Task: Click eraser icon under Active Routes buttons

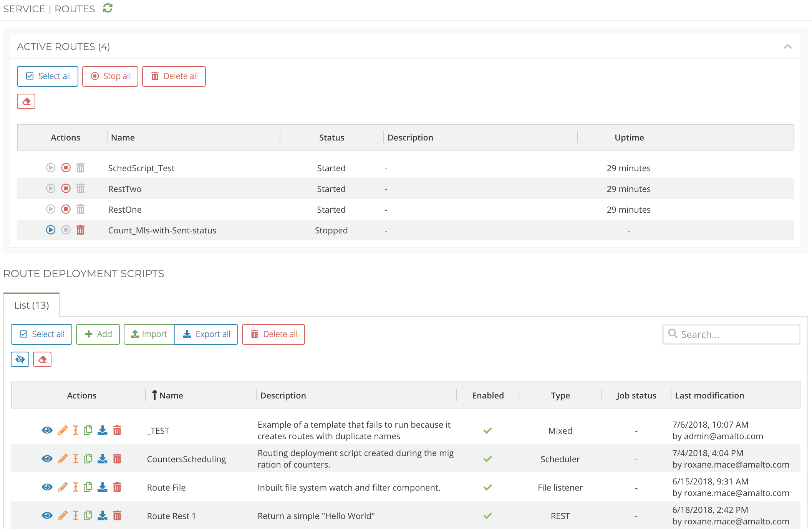Action: (x=26, y=101)
